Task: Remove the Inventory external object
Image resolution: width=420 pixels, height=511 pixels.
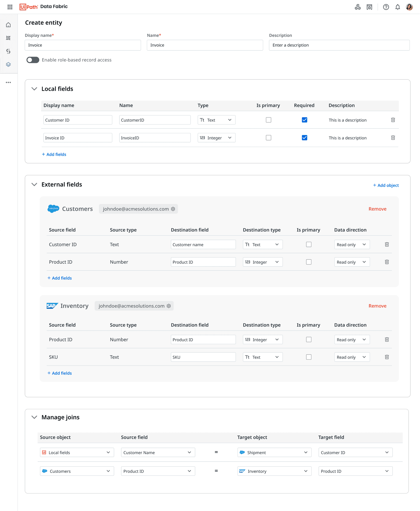Action: [377, 306]
